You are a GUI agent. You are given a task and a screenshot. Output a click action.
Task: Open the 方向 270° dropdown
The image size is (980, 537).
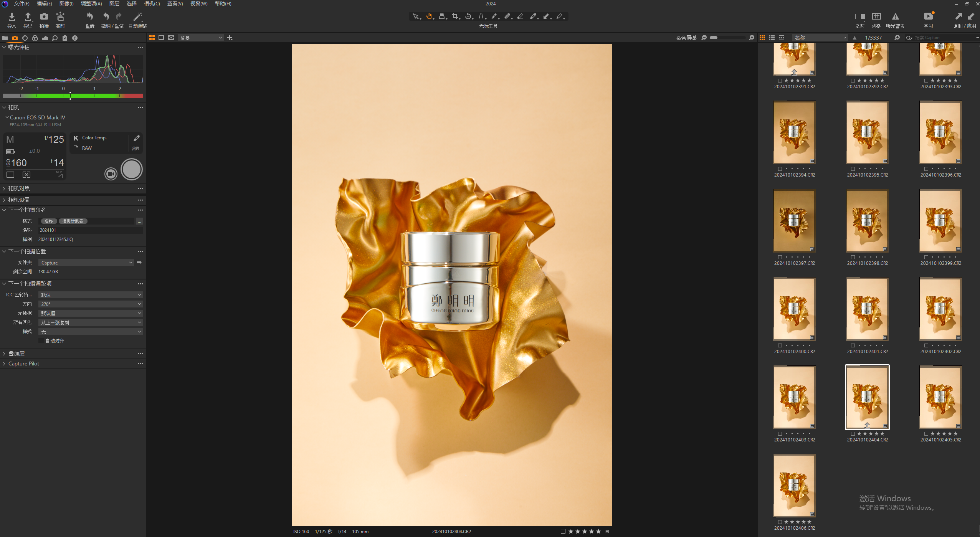(91, 304)
